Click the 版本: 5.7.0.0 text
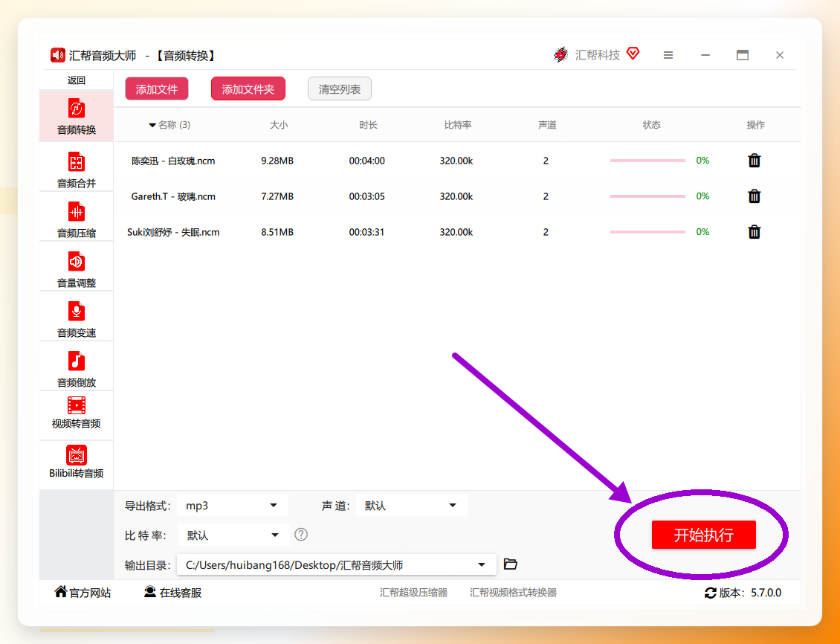 click(750, 593)
